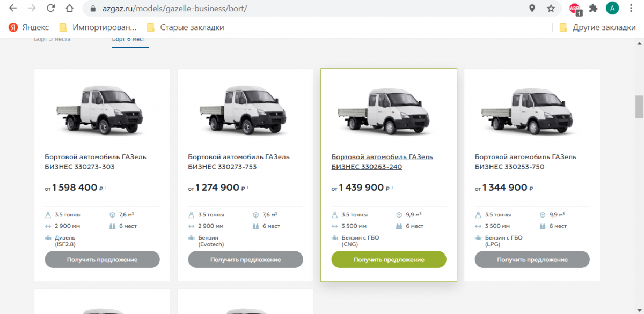Switch to the Борт 3 места tab

click(52, 39)
